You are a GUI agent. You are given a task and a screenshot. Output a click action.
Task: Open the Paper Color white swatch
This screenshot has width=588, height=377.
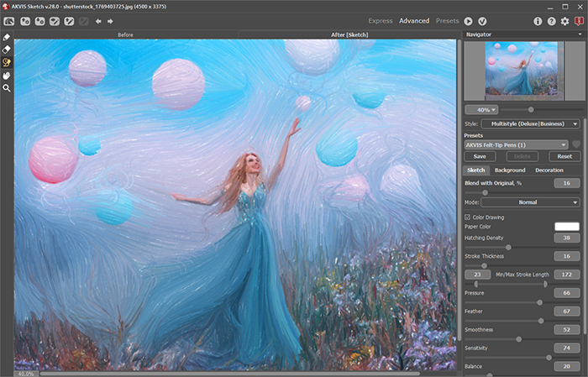[567, 226]
